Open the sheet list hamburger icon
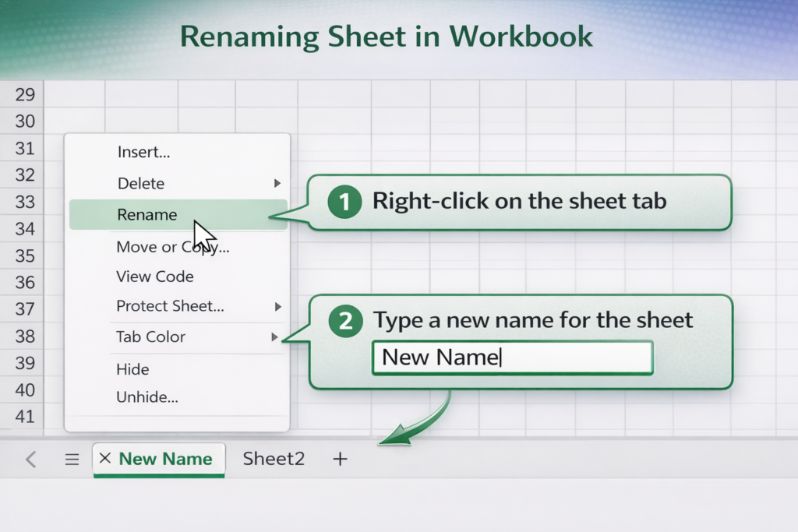This screenshot has height=532, width=798. pos(72,460)
